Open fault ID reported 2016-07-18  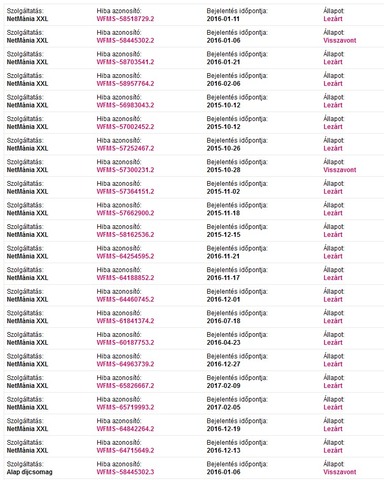pyautogui.click(x=125, y=321)
